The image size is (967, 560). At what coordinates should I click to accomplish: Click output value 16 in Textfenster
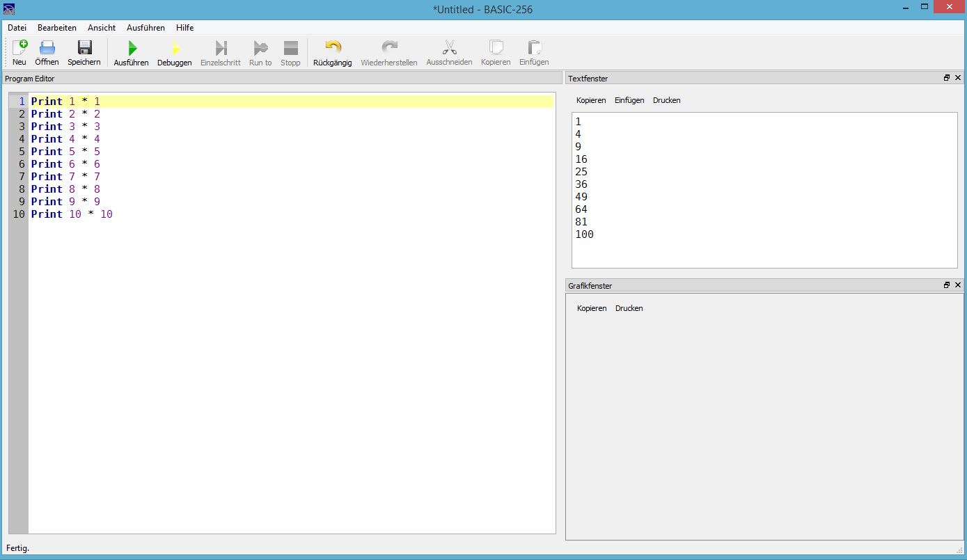tap(581, 159)
